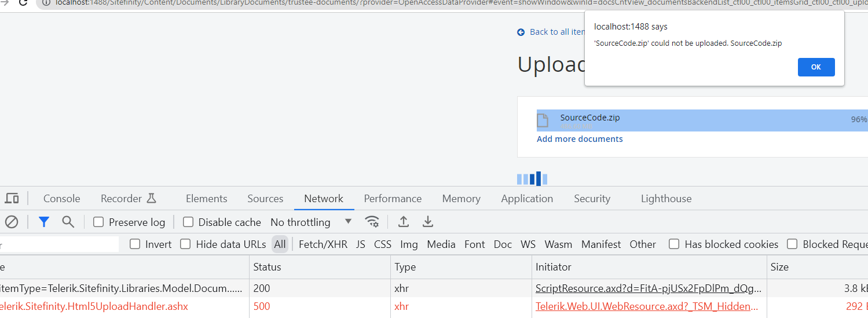This screenshot has height=318, width=868.
Task: Select the All filter type
Action: tap(280, 244)
